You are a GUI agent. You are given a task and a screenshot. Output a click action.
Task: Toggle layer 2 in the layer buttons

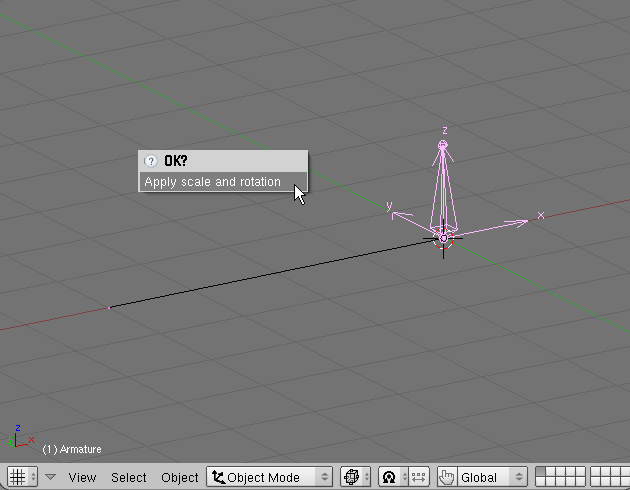coord(550,472)
